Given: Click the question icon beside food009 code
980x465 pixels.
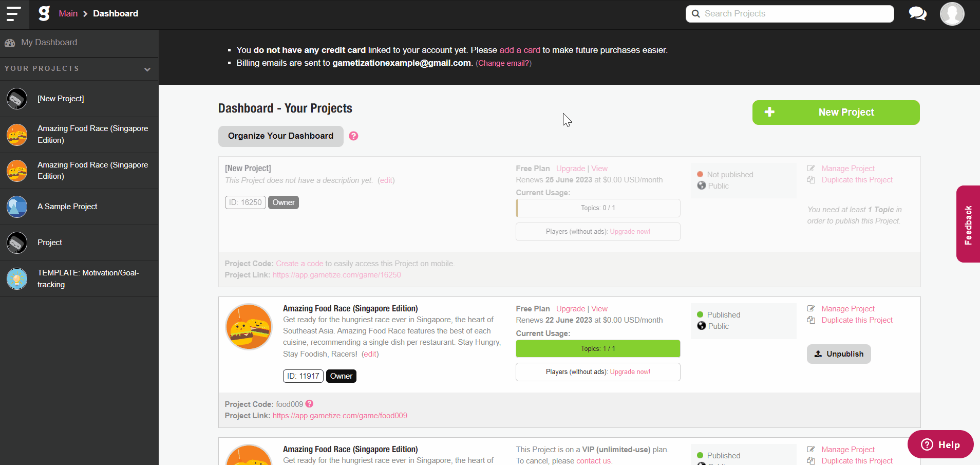Looking at the screenshot, I should pos(309,404).
